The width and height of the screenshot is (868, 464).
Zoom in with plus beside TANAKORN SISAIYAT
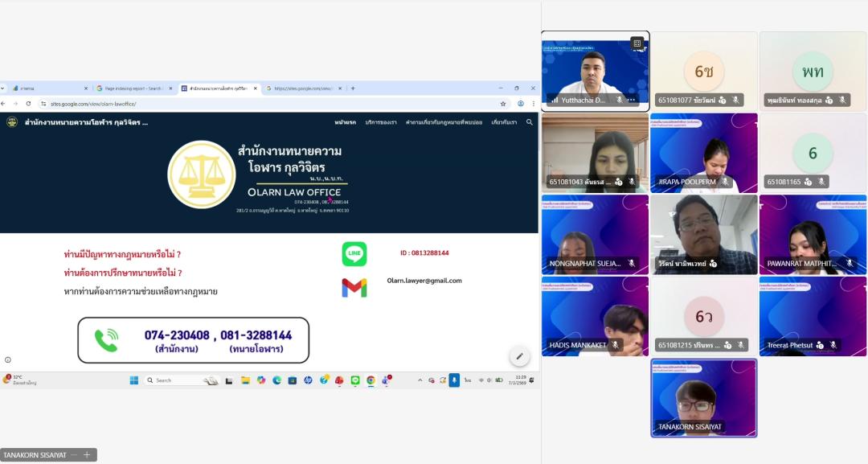point(87,455)
